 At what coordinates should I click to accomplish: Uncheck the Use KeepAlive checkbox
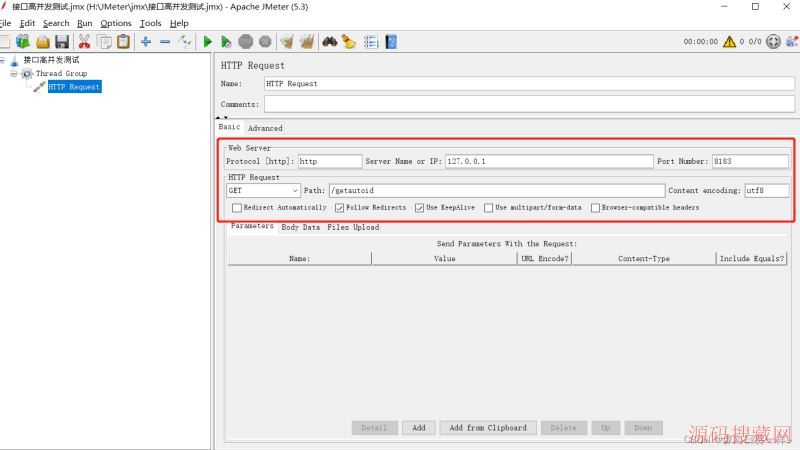pyautogui.click(x=419, y=208)
